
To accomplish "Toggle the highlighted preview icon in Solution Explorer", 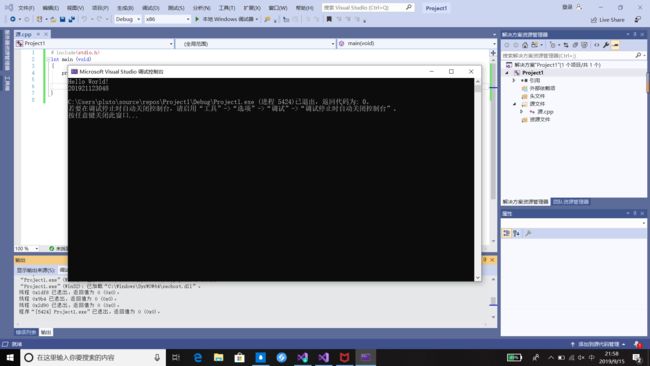I will pos(615,45).
